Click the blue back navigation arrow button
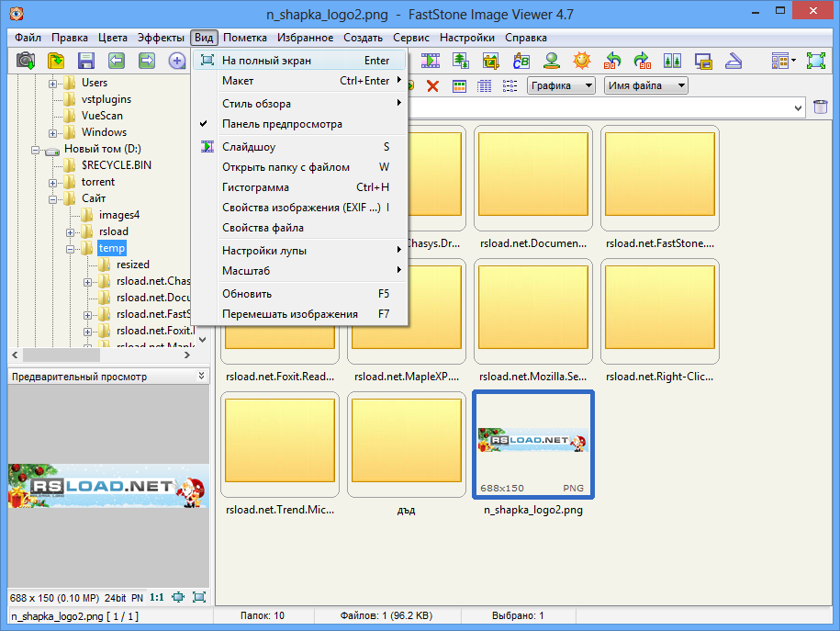 point(117,60)
